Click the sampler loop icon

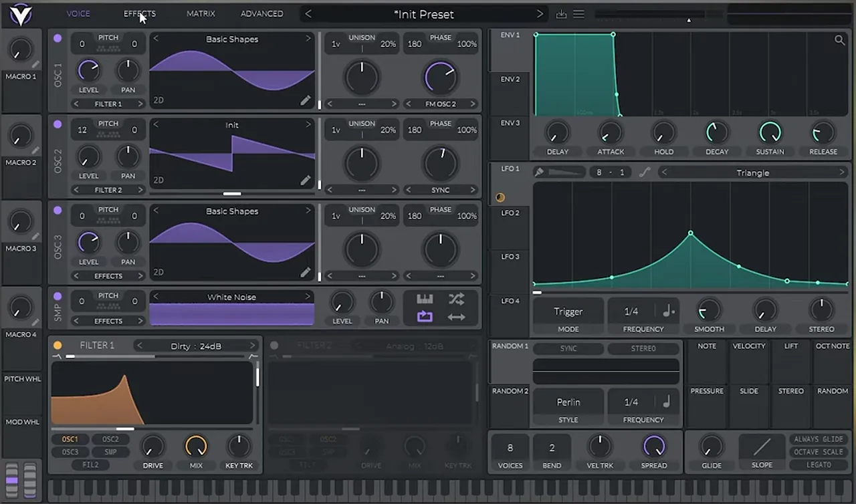(x=425, y=317)
